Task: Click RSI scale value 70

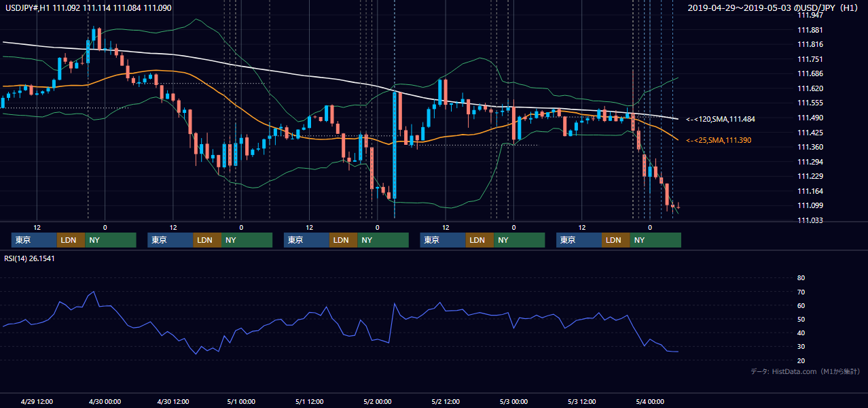Action: pos(801,292)
